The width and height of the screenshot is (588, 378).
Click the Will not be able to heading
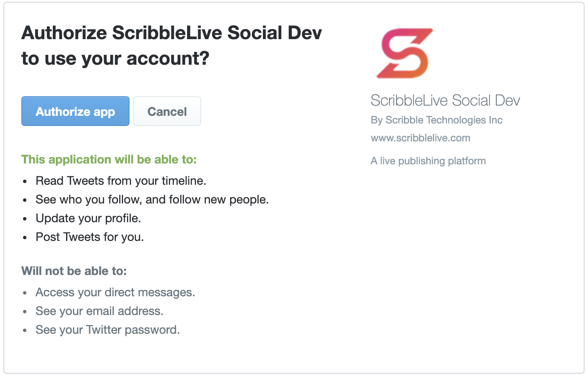[74, 271]
